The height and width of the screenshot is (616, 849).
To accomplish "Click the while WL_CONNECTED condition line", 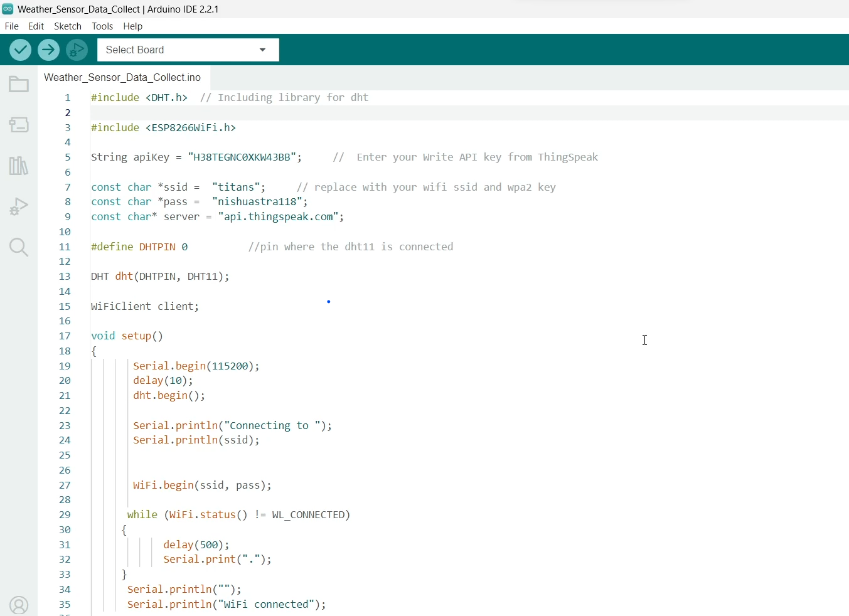I will click(238, 515).
